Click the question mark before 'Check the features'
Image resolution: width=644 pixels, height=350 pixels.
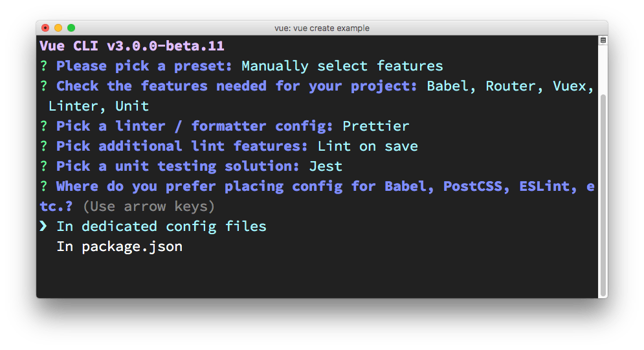[x=43, y=86]
